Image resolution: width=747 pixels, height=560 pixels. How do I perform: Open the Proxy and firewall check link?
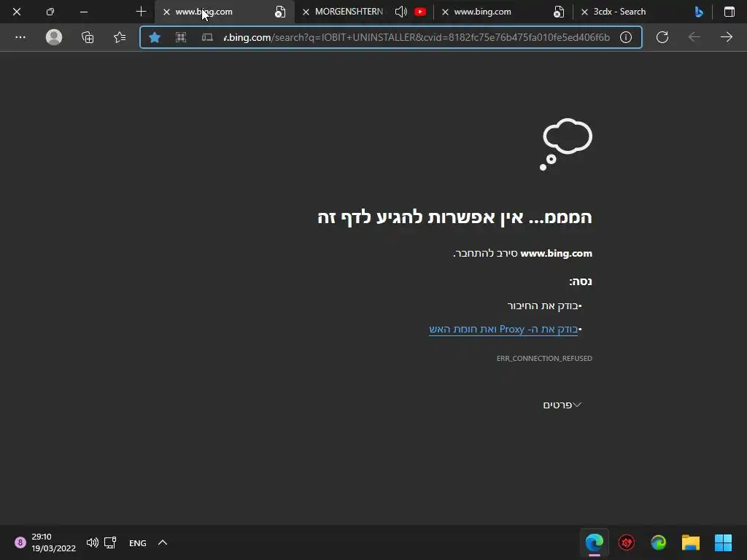(503, 330)
